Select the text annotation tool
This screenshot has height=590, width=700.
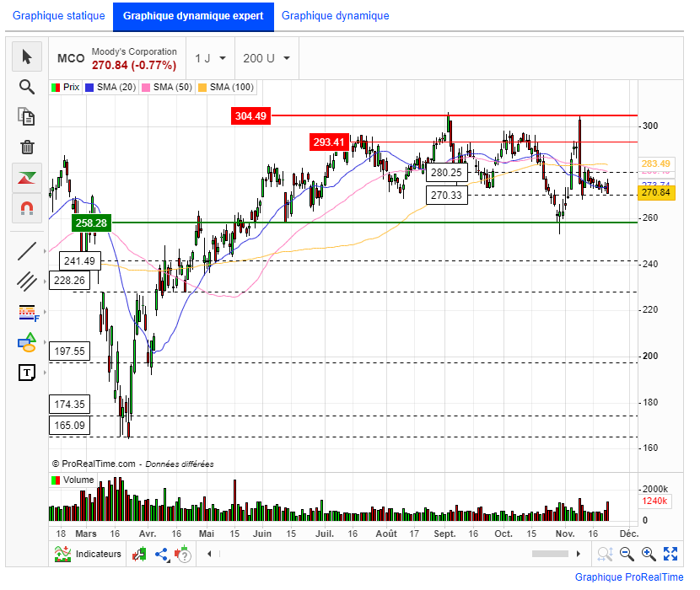coord(27,373)
